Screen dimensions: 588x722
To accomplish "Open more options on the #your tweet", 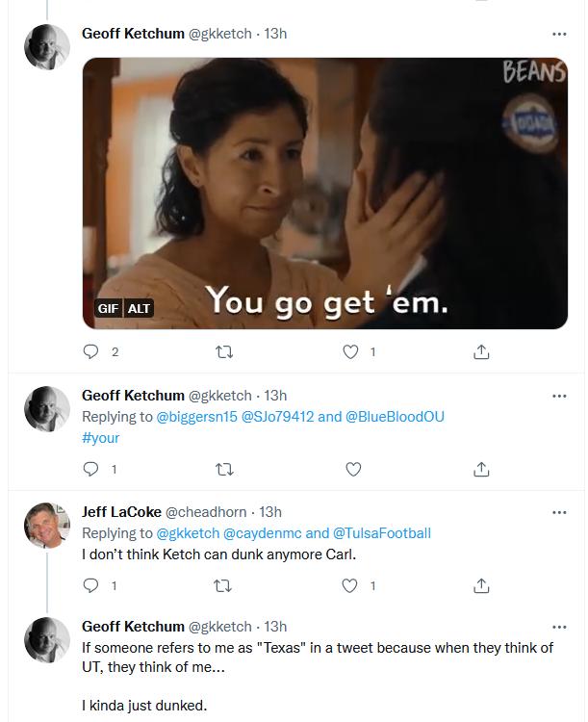I will pyautogui.click(x=559, y=396).
